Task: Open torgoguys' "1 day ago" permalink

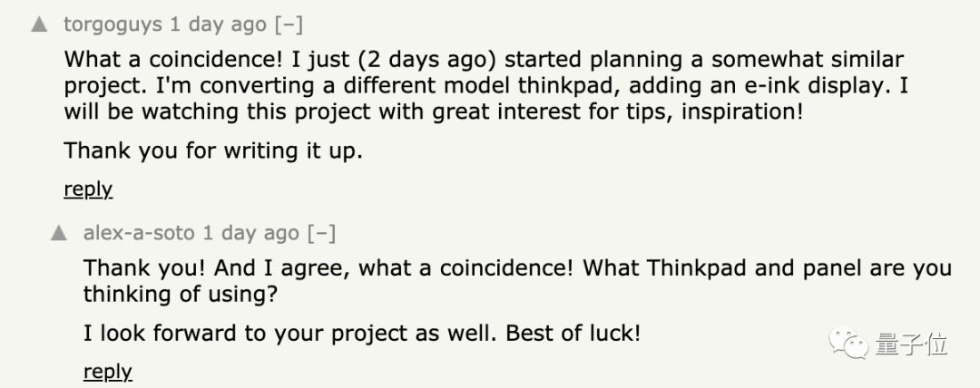Action: coord(218,24)
